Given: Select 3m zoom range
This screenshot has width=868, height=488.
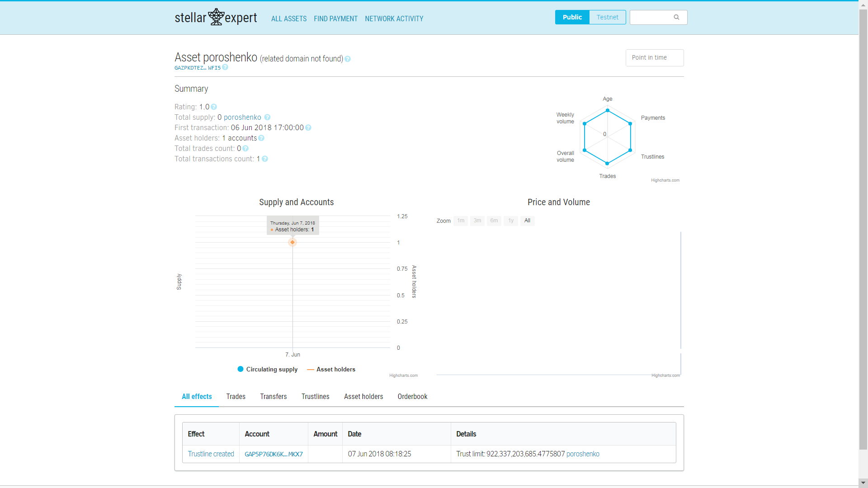Looking at the screenshot, I should click(x=477, y=221).
